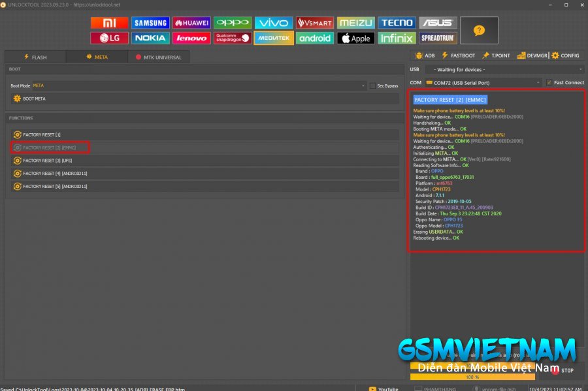The height and width of the screenshot is (391, 588).
Task: Select the Apple brand tile
Action: point(356,39)
